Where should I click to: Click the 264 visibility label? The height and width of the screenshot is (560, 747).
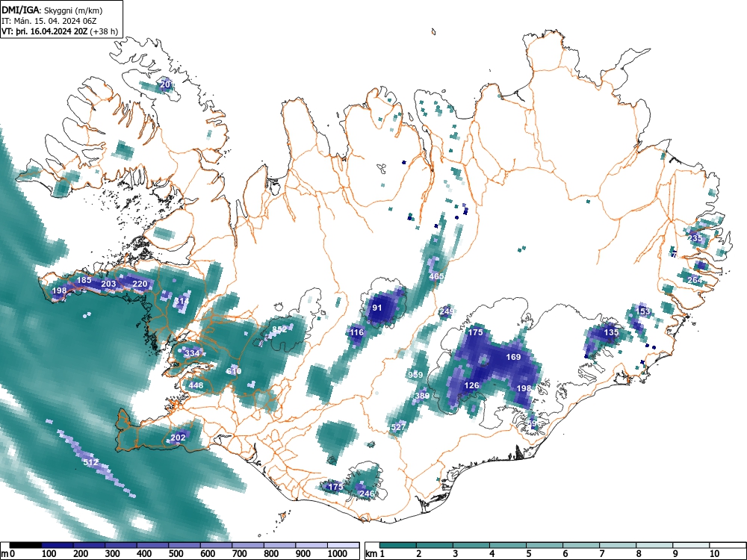coord(695,280)
